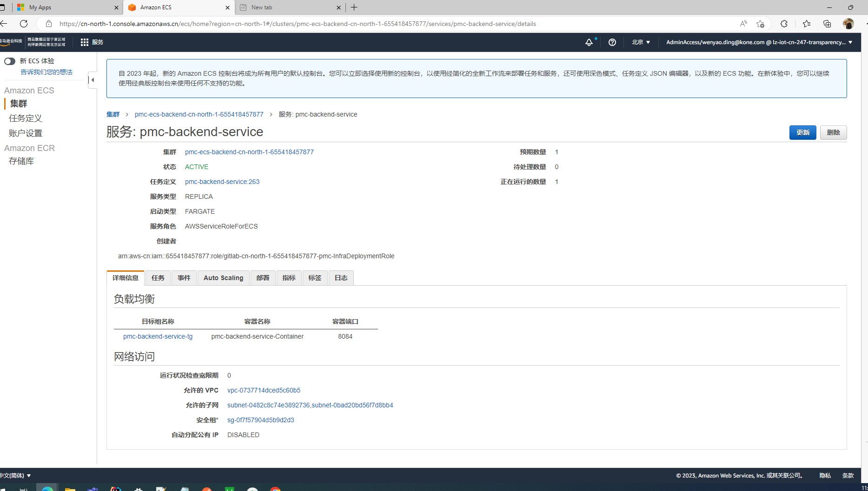The width and height of the screenshot is (868, 491).
Task: Open the 隐私 link in the footer
Action: (x=825, y=476)
